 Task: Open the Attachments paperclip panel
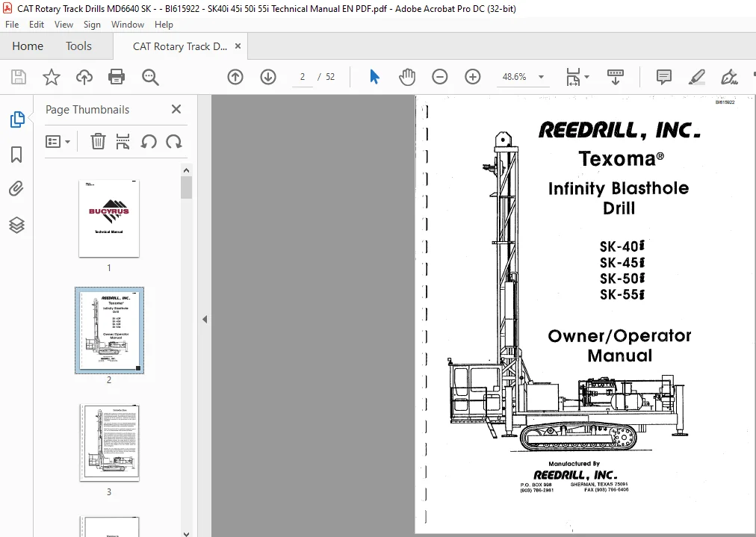tap(16, 188)
